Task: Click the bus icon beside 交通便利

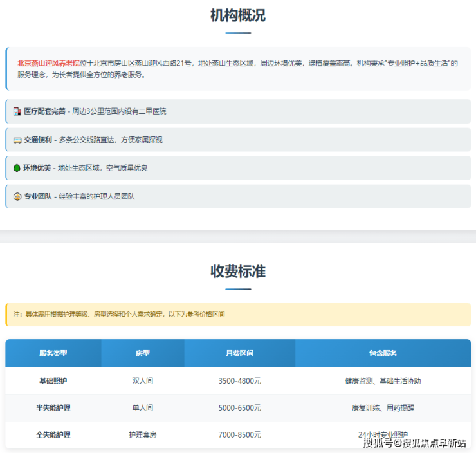Action: point(17,140)
